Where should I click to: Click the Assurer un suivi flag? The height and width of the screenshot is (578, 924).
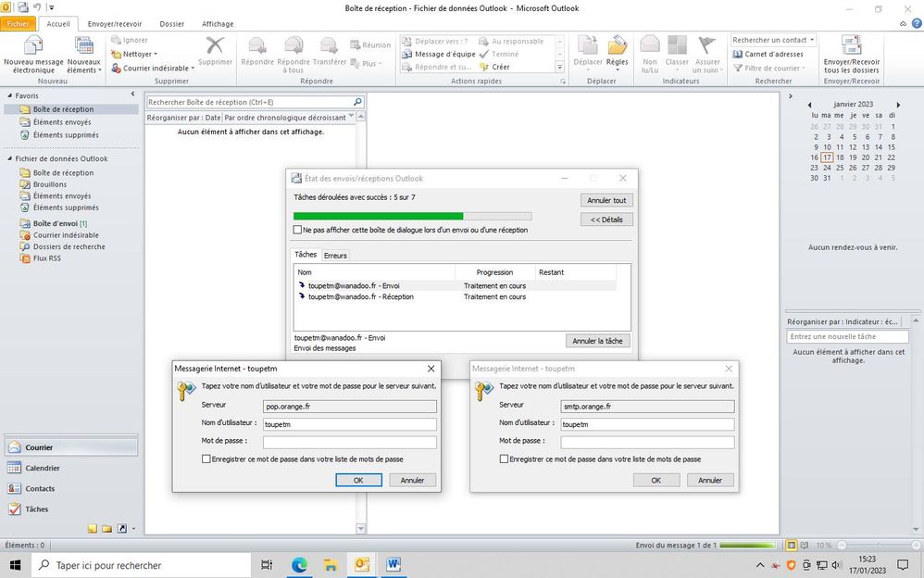point(707,55)
